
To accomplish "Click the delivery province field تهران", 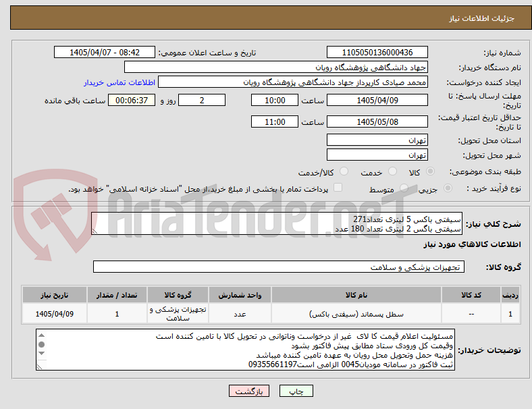I will 377,140.
